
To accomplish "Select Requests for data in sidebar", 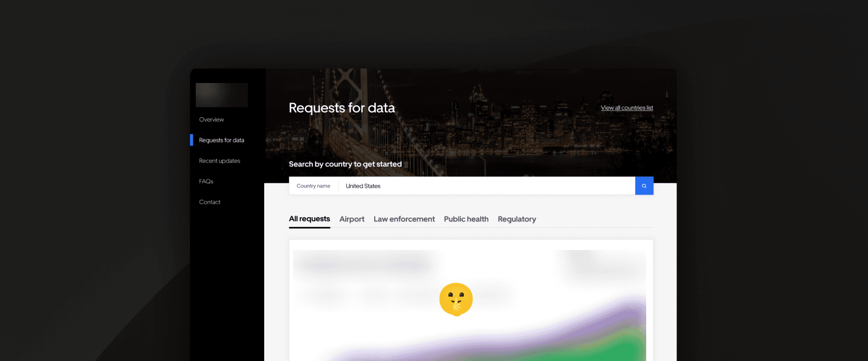I will (221, 140).
